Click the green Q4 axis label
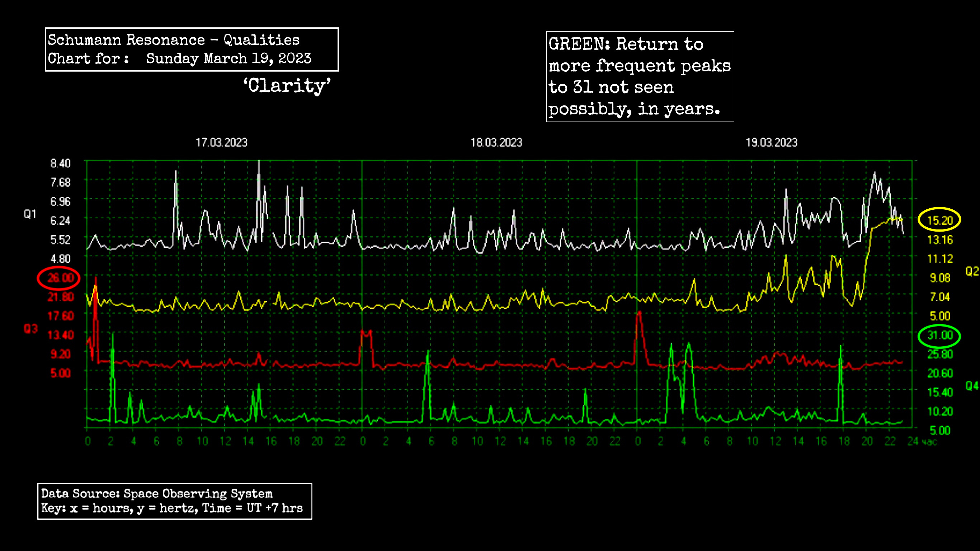This screenshot has width=980, height=551. pos(972,386)
